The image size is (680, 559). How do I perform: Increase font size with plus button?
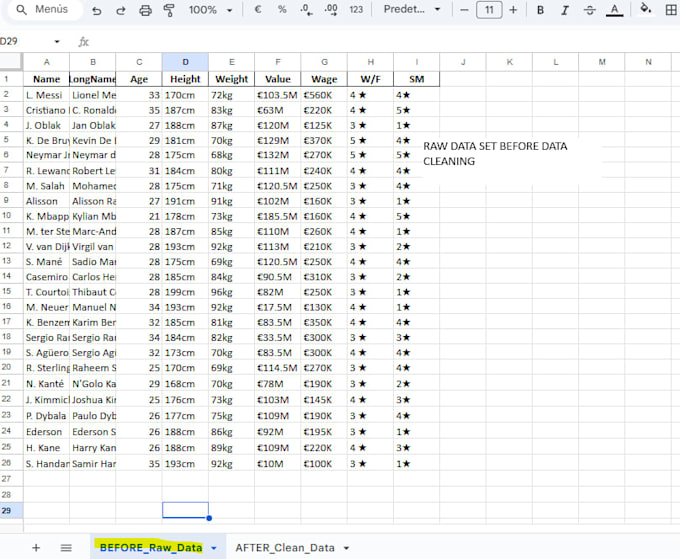pos(513,10)
